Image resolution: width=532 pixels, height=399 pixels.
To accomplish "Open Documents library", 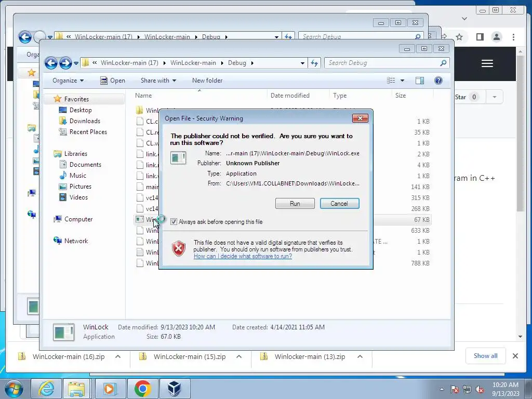I will pyautogui.click(x=85, y=165).
